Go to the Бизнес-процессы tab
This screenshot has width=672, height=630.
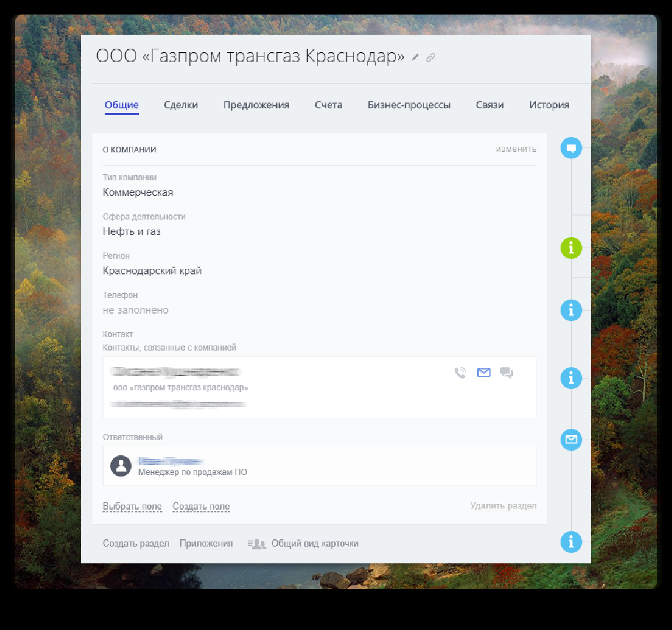[x=409, y=105]
